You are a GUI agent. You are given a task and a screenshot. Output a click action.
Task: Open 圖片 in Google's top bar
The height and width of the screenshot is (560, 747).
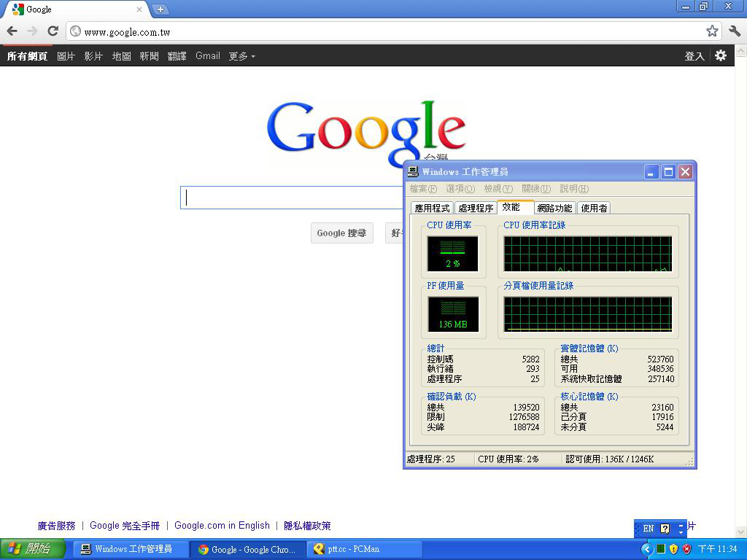(66, 56)
